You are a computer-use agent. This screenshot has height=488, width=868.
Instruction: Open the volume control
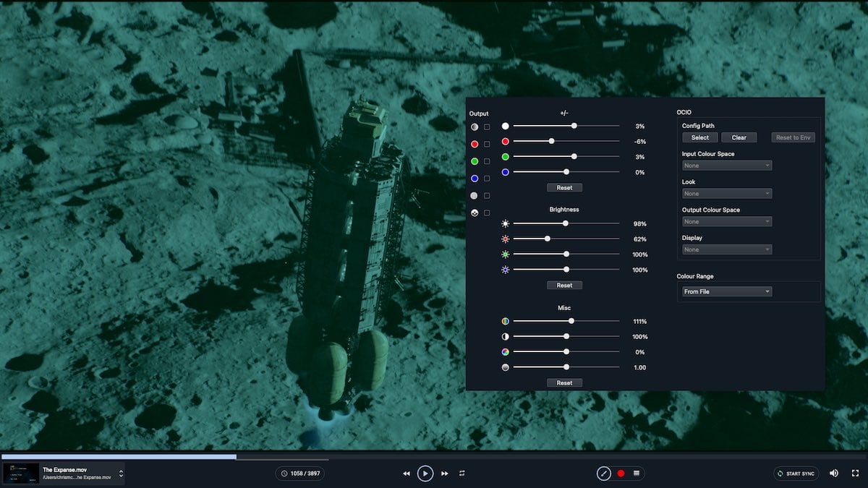(834, 474)
